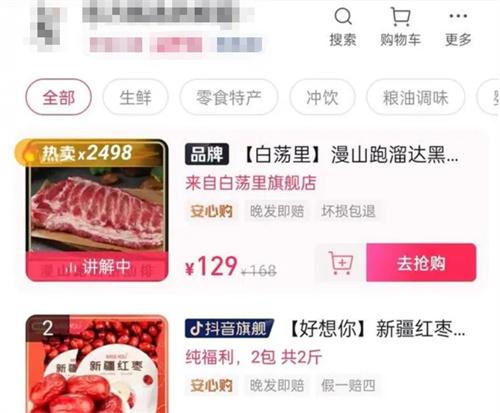
Task: Tap the blurred shop avatar
Action: 47,27
